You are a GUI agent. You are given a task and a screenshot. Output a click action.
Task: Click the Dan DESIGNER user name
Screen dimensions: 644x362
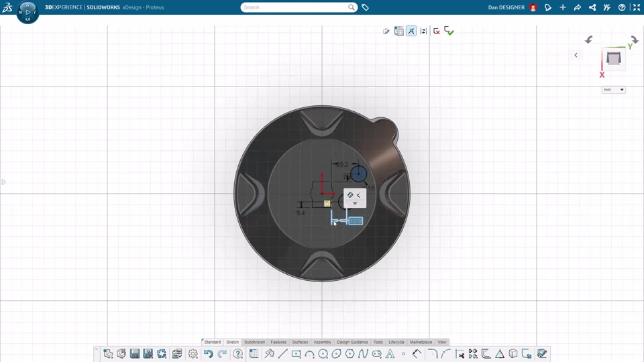[x=506, y=7]
